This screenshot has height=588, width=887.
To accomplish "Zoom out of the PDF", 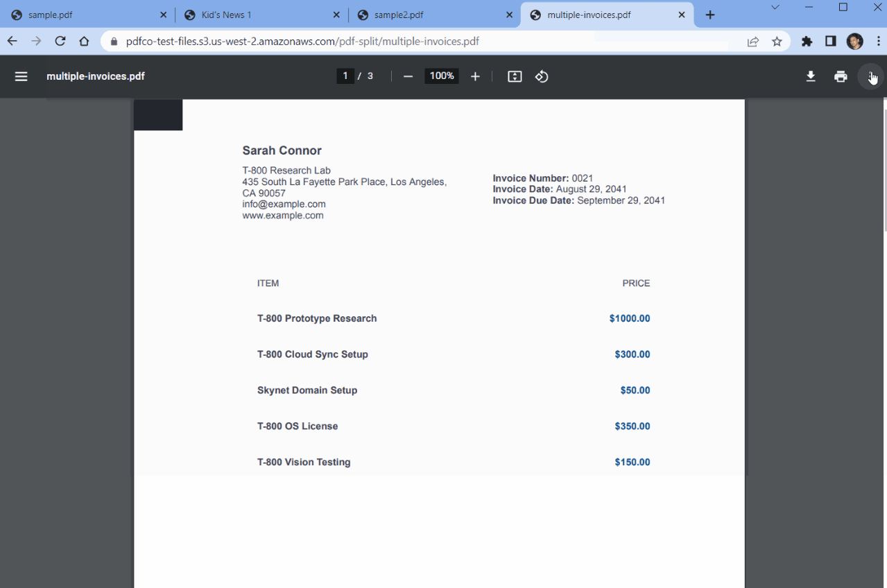I will tap(408, 76).
